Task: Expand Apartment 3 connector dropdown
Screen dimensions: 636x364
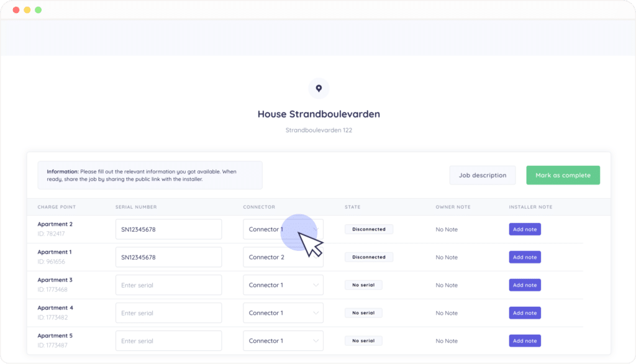Action: coord(283,285)
